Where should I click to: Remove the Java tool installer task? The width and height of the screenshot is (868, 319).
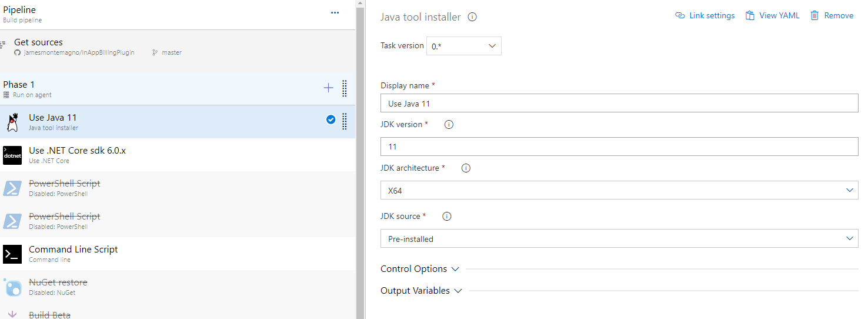point(832,16)
